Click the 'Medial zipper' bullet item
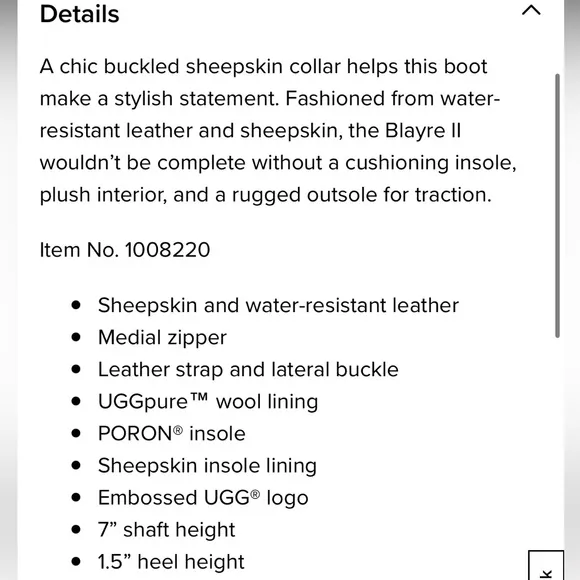This screenshot has width=580, height=580. pos(162,338)
